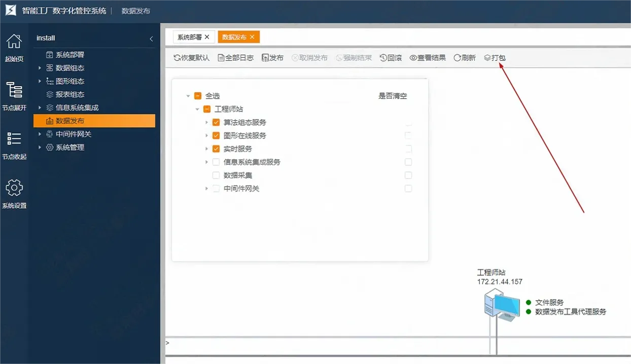
Task: Uncheck the 实时服务 checkbox
Action: 216,149
